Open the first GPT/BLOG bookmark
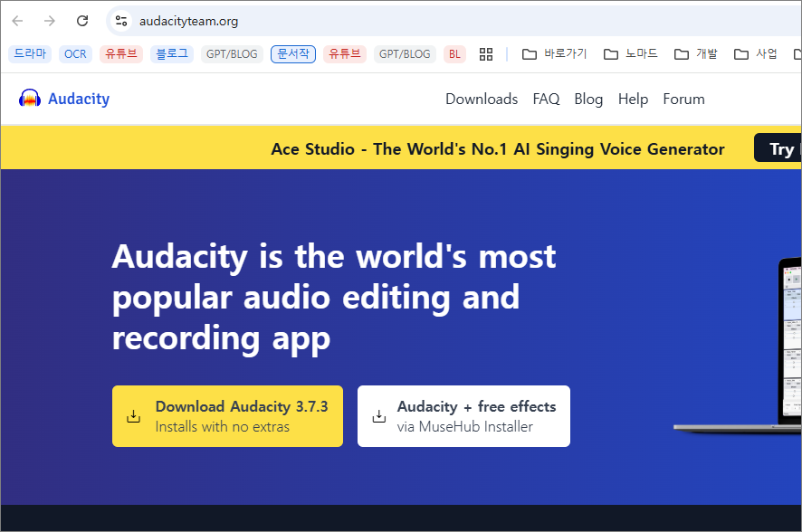Screen dimensions: 802x532 [x=232, y=53]
